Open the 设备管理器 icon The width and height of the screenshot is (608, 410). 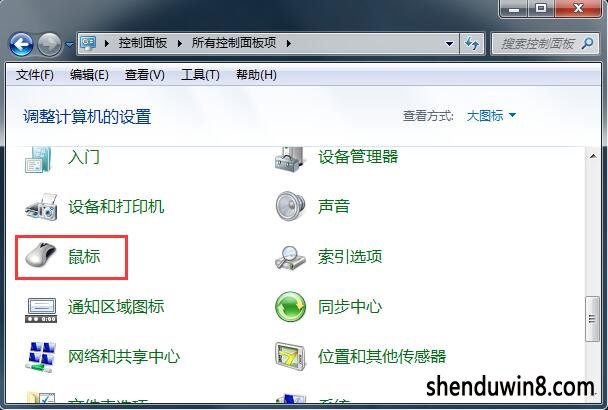[290, 159]
